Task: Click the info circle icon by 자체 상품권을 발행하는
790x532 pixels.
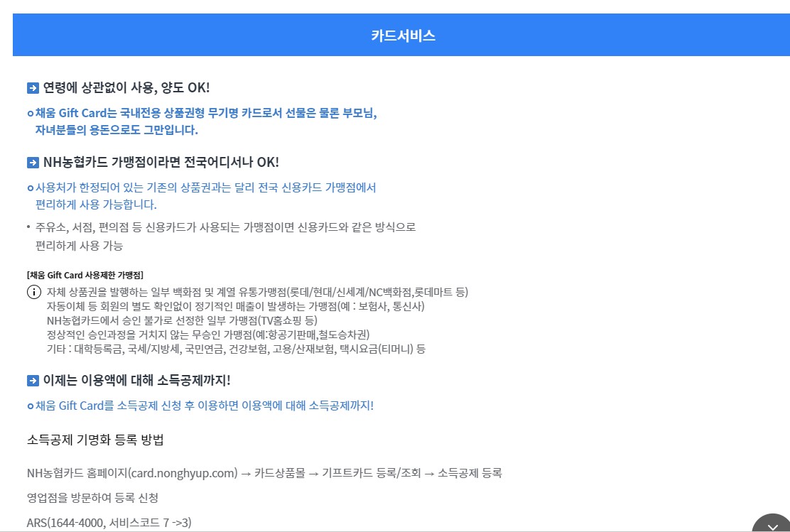Action: pyautogui.click(x=34, y=292)
